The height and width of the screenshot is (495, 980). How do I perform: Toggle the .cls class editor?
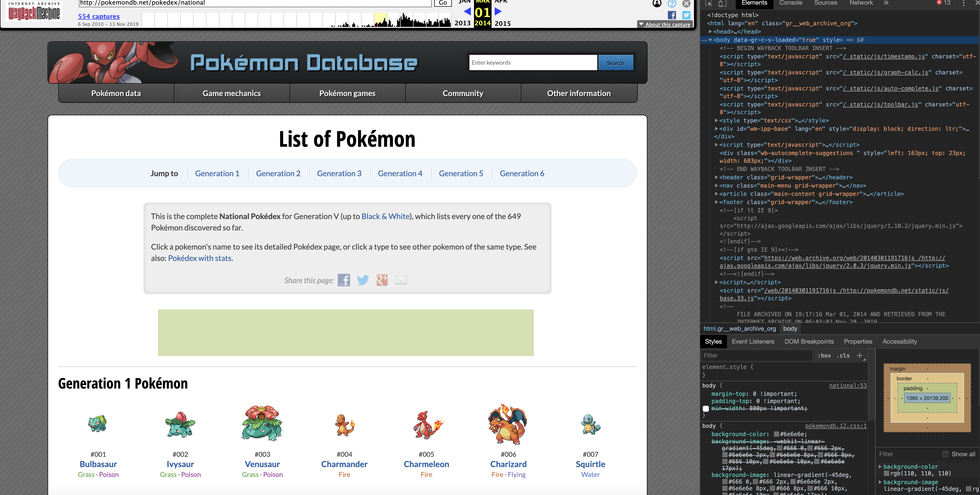pyautogui.click(x=843, y=355)
